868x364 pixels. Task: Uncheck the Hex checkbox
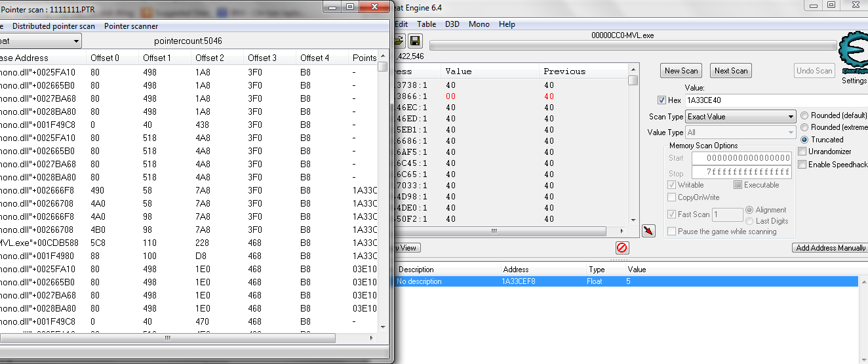(661, 100)
